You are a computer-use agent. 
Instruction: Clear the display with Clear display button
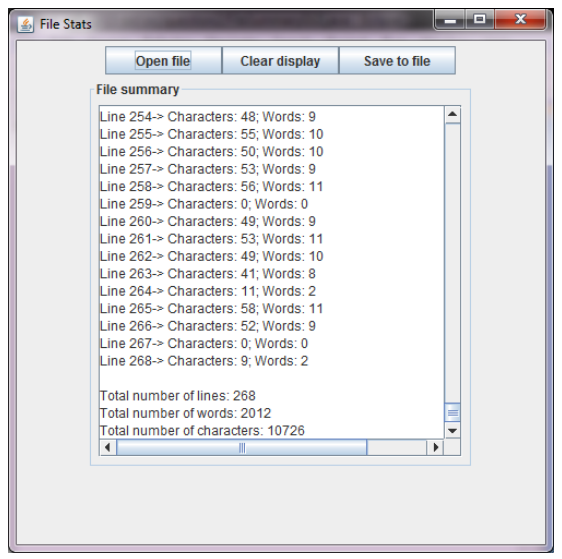(x=280, y=61)
